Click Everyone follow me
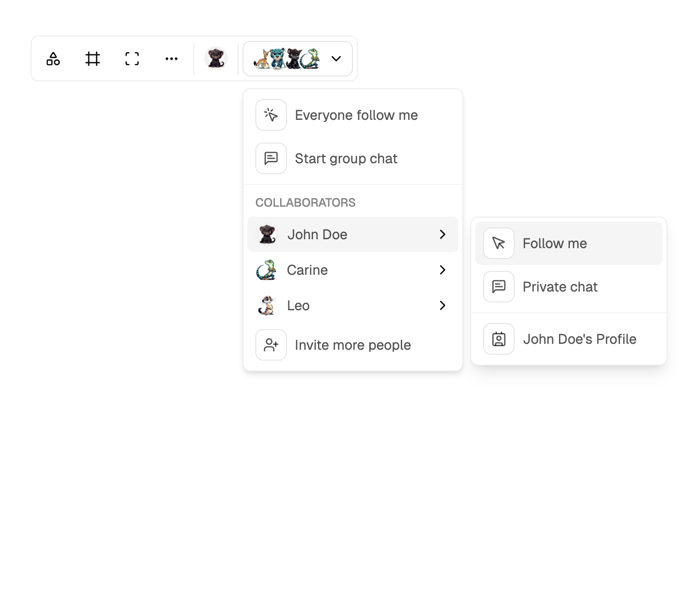 tap(356, 114)
